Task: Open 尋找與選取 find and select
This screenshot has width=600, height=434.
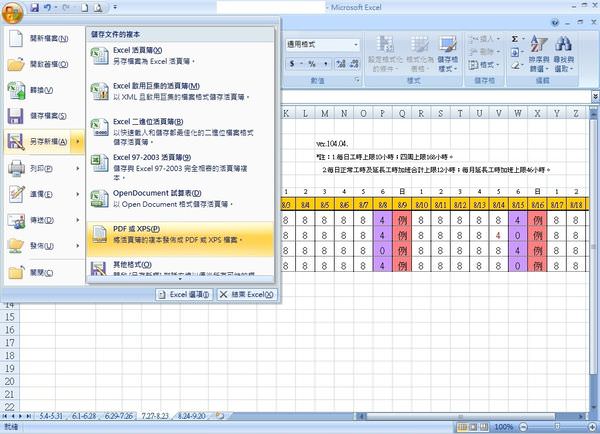Action: [x=564, y=54]
